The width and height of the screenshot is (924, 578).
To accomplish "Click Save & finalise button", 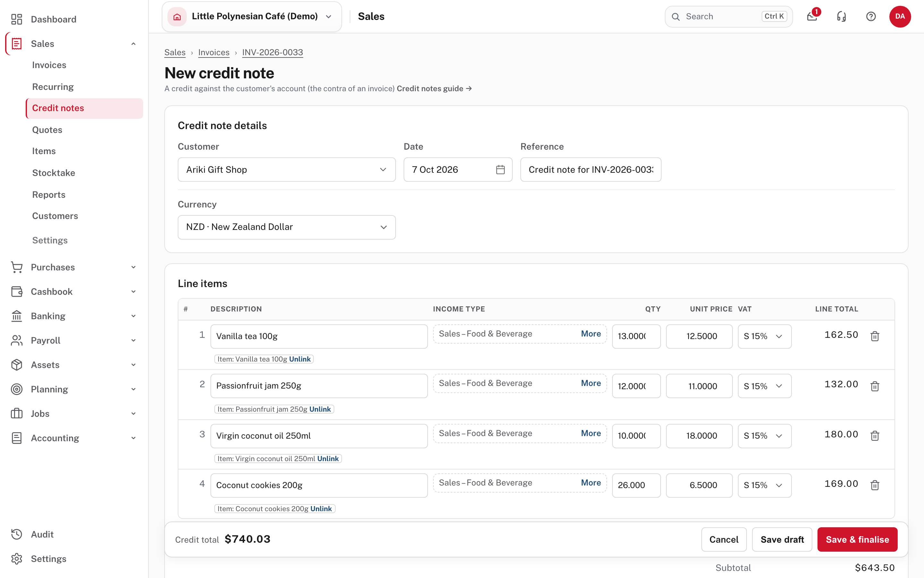I will pos(857,539).
